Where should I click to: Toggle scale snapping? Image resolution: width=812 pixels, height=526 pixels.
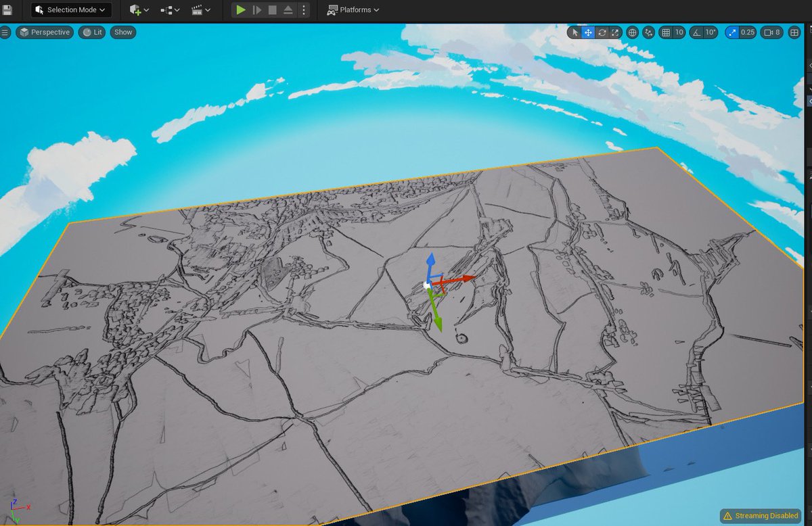point(732,32)
